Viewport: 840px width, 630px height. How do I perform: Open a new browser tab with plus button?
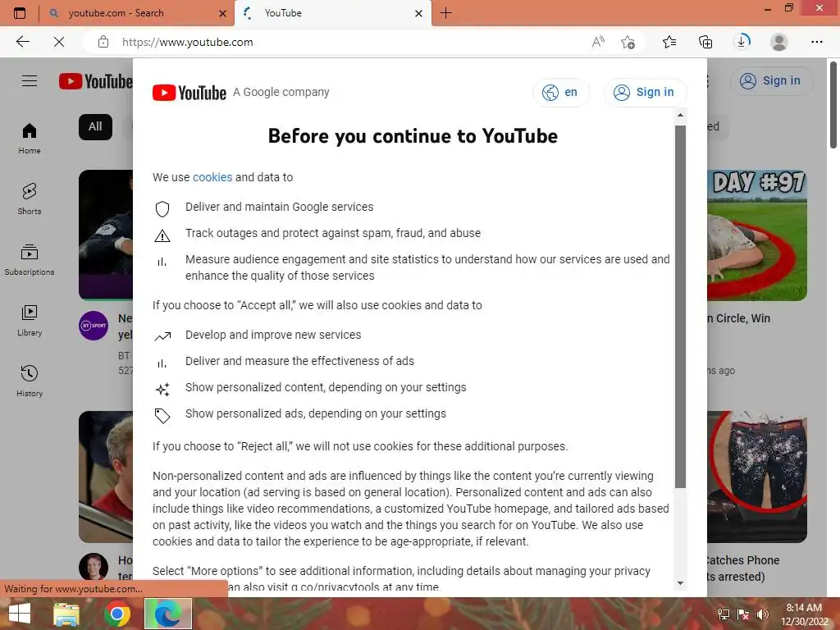[445, 13]
